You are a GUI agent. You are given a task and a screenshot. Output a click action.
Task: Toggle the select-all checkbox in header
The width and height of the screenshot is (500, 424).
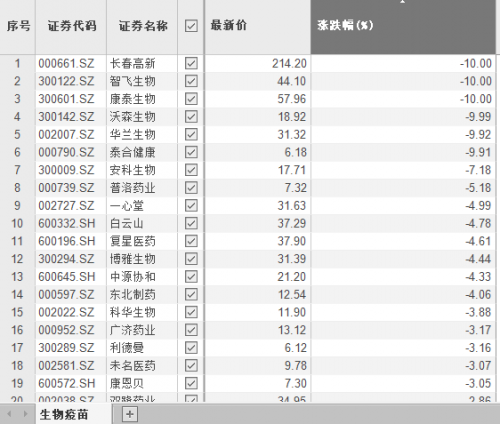point(191,26)
